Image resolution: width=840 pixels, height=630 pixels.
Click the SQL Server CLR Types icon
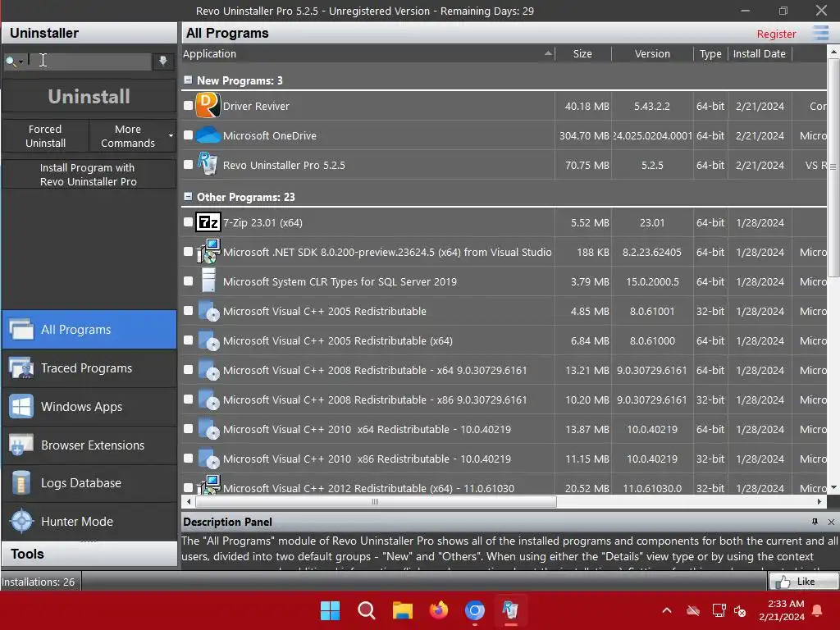click(x=208, y=281)
